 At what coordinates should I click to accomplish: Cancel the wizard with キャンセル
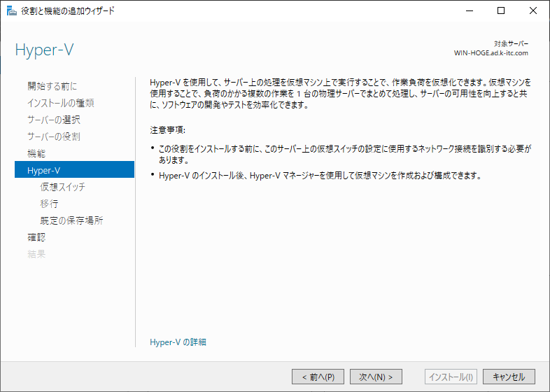point(509,377)
